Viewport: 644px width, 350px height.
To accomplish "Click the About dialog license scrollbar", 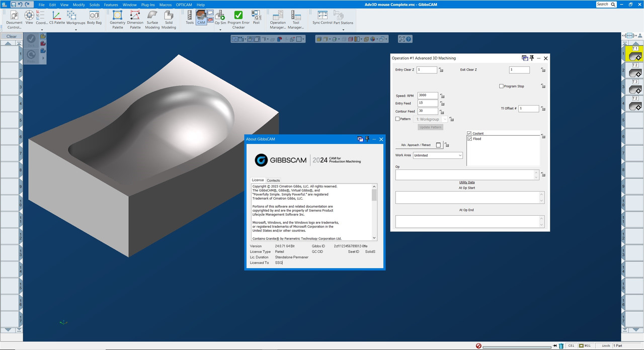I will (374, 212).
